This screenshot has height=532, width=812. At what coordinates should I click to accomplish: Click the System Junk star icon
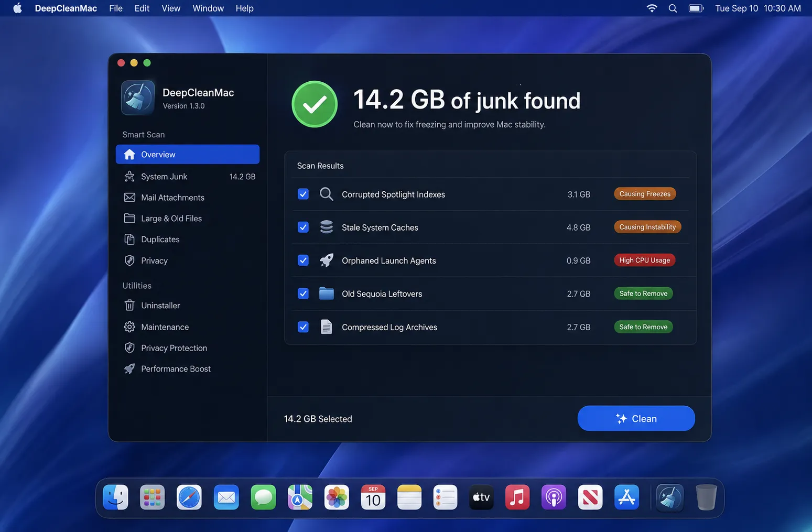[129, 176]
